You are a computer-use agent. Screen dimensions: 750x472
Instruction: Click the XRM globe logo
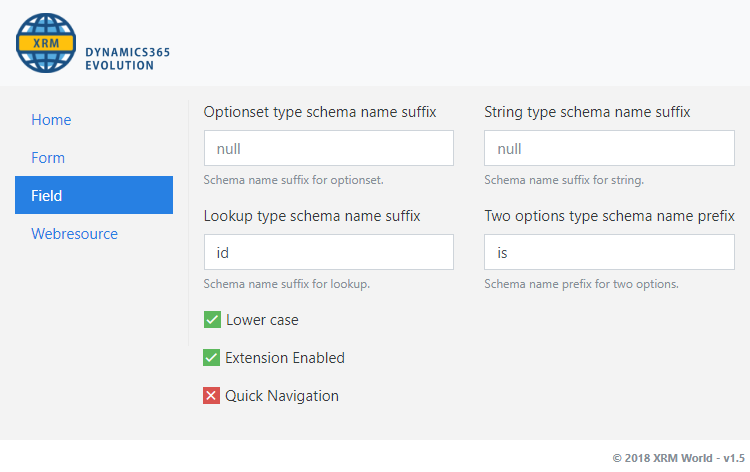coord(46,43)
